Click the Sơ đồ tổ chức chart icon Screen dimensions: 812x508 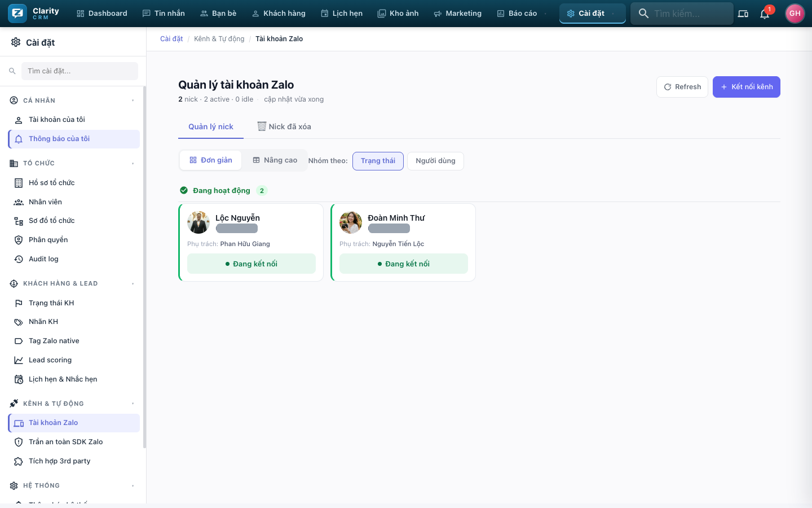19,221
